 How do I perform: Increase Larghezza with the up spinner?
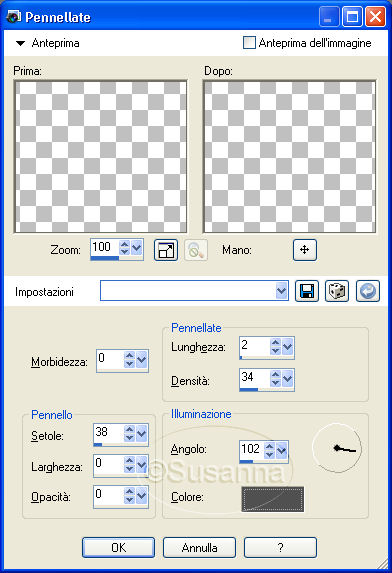click(x=129, y=460)
